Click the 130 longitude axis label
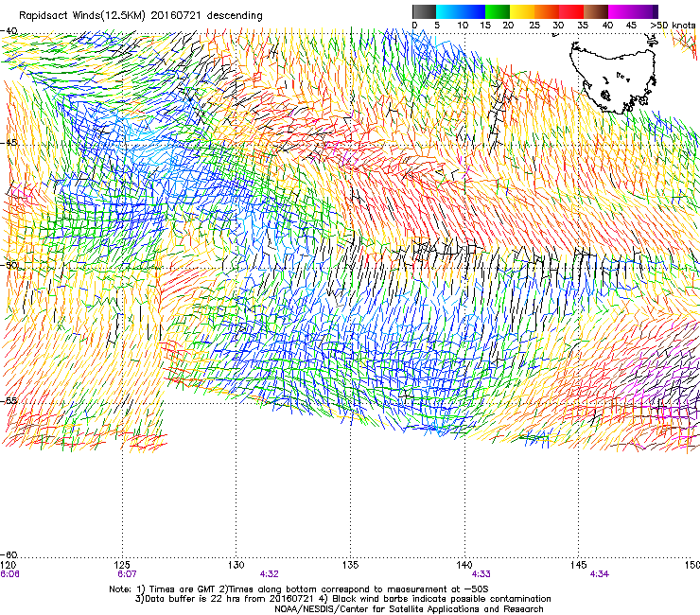This screenshot has height=615, width=700. [236, 565]
